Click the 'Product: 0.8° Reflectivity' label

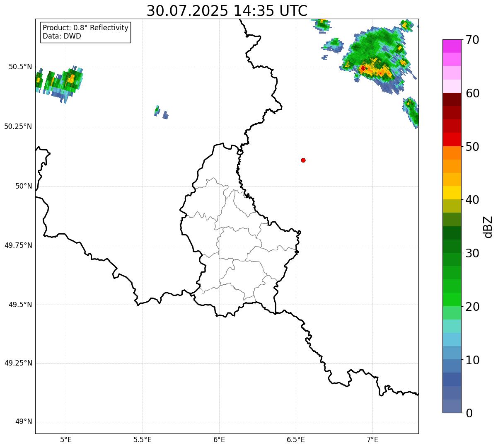tap(86, 28)
